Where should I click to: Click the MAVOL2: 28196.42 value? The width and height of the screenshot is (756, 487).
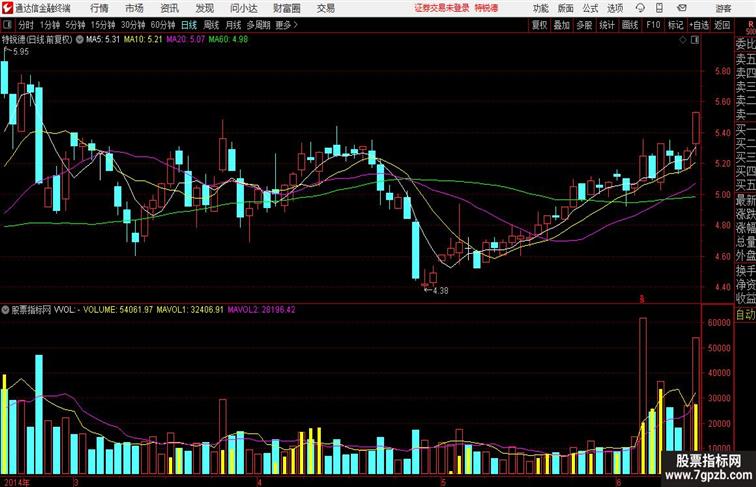point(261,310)
